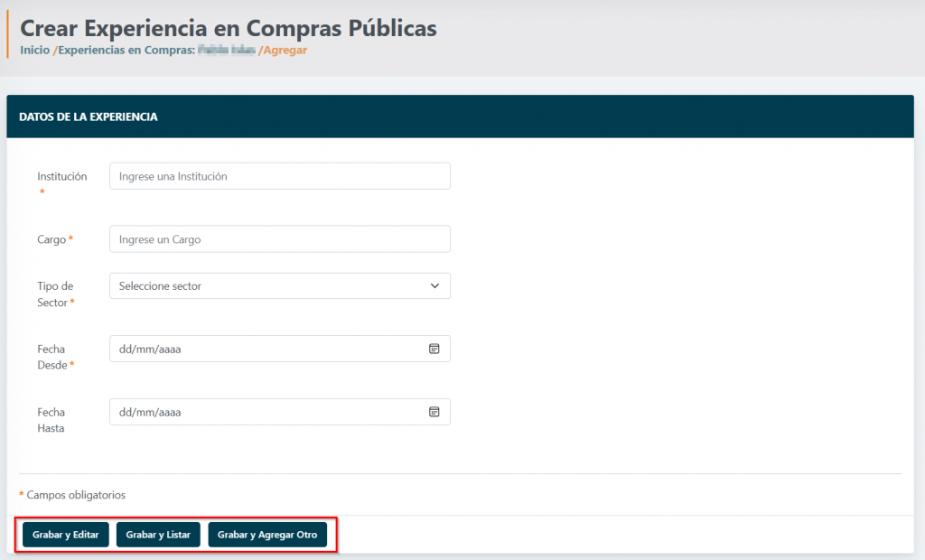Screen dimensions: 925x560
Task: Focus the Cargo text field
Action: [x=280, y=239]
